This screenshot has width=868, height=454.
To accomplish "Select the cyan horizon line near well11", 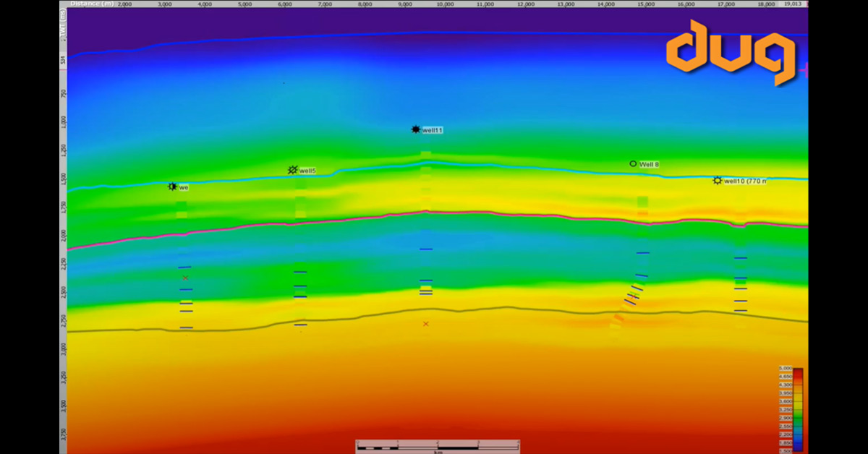I will [425, 162].
